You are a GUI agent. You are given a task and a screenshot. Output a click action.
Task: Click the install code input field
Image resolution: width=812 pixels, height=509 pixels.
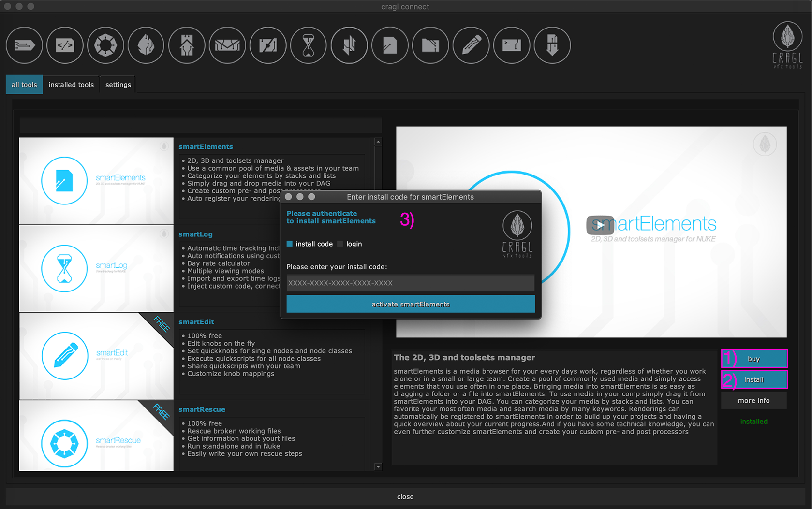410,283
